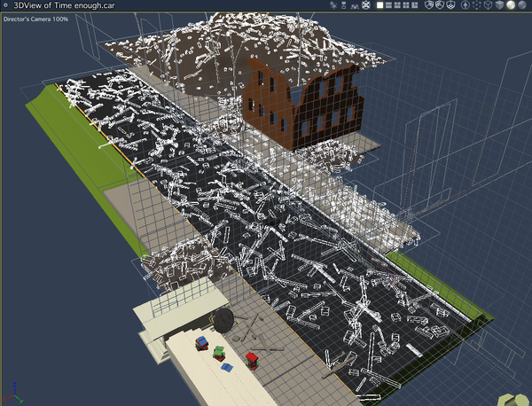
Task: Switch to four-pane quad view layout
Action: (x=406, y=5)
